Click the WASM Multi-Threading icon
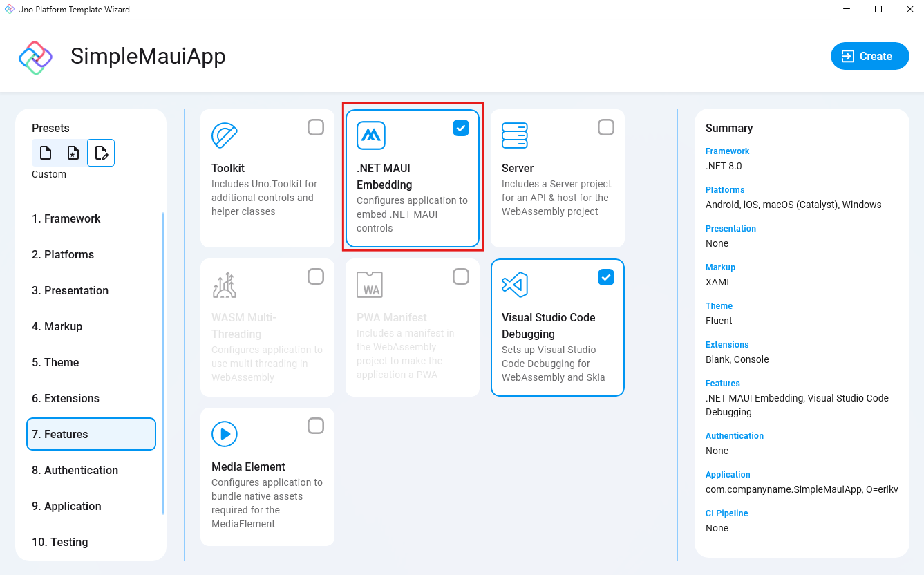 pyautogui.click(x=224, y=284)
